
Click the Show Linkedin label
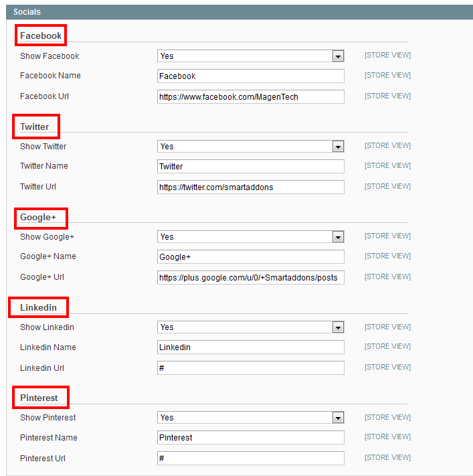tap(47, 327)
